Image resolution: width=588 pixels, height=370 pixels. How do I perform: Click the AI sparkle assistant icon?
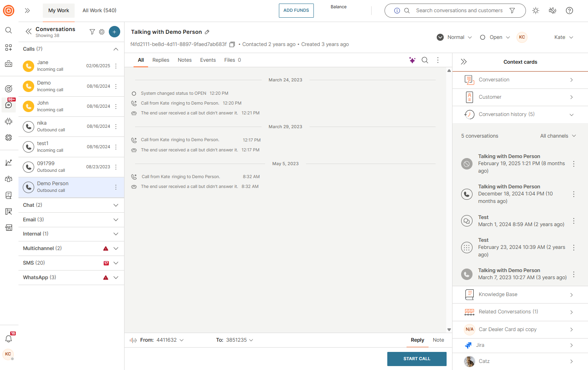412,60
